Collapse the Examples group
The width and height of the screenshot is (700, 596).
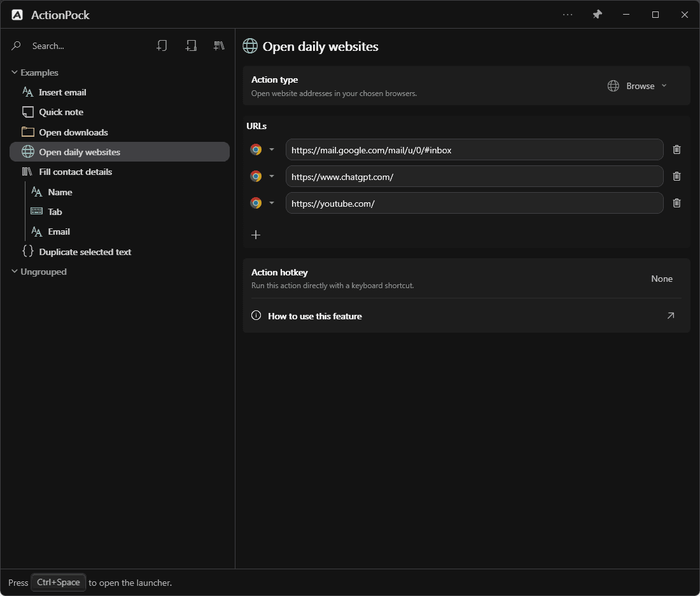[14, 73]
